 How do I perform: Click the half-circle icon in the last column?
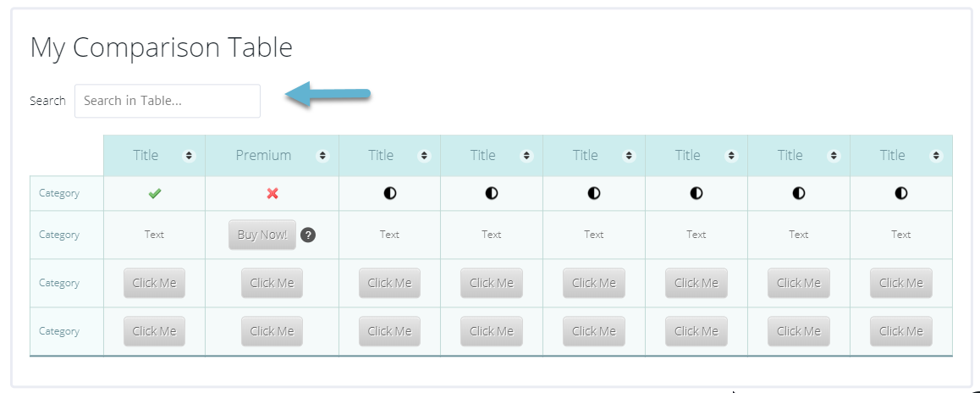[x=900, y=193]
